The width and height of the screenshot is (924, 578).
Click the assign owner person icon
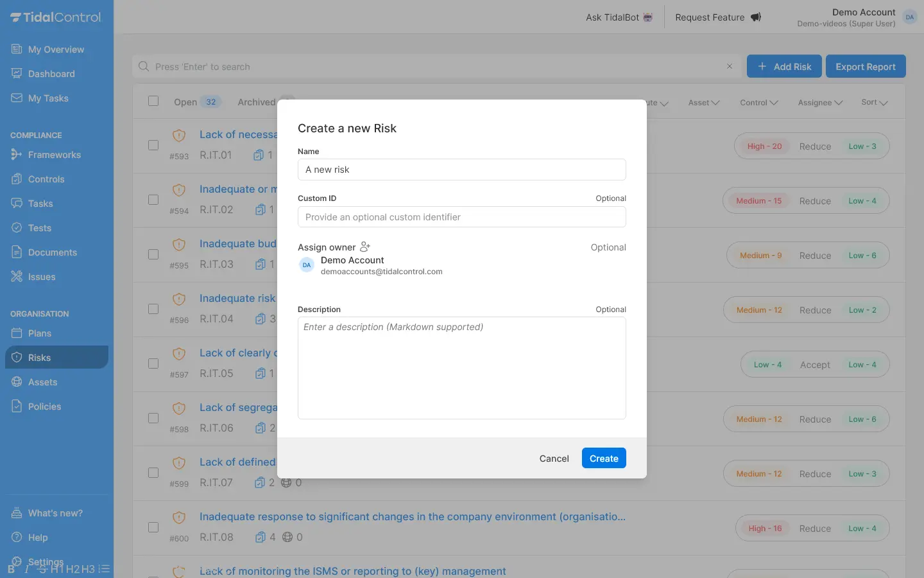pyautogui.click(x=365, y=247)
